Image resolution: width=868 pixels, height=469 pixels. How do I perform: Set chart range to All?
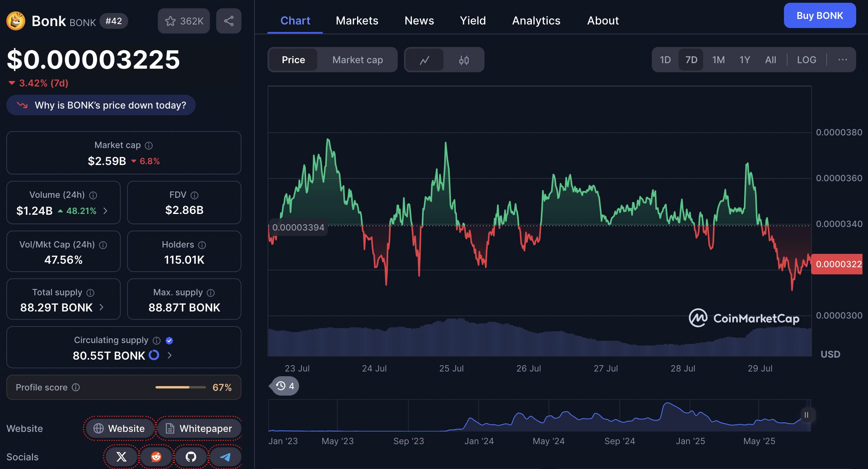(770, 60)
